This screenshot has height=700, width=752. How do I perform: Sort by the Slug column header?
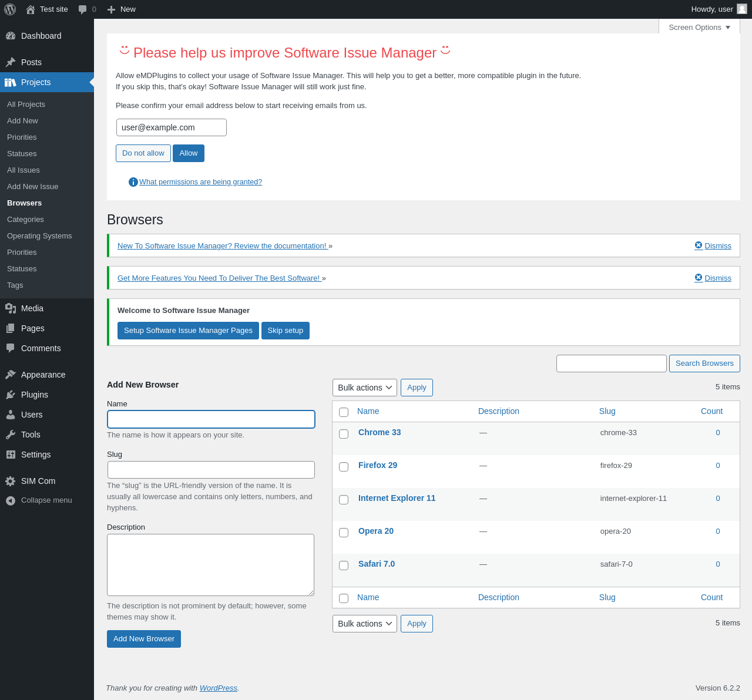point(607,411)
